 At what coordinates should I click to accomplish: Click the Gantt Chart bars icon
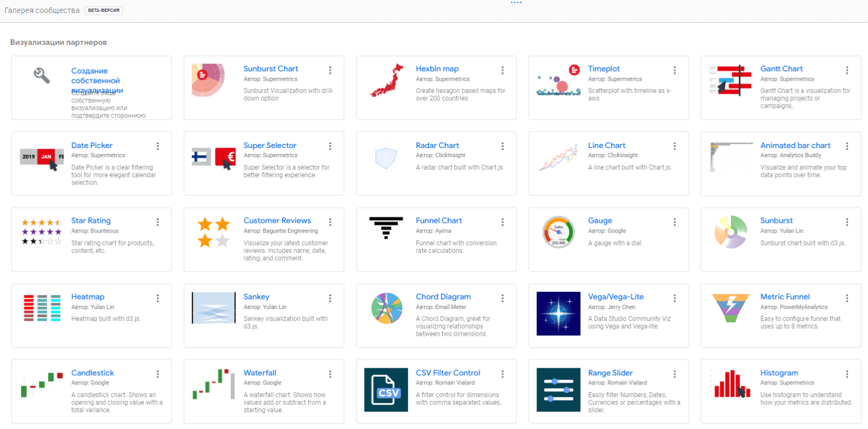(x=731, y=80)
